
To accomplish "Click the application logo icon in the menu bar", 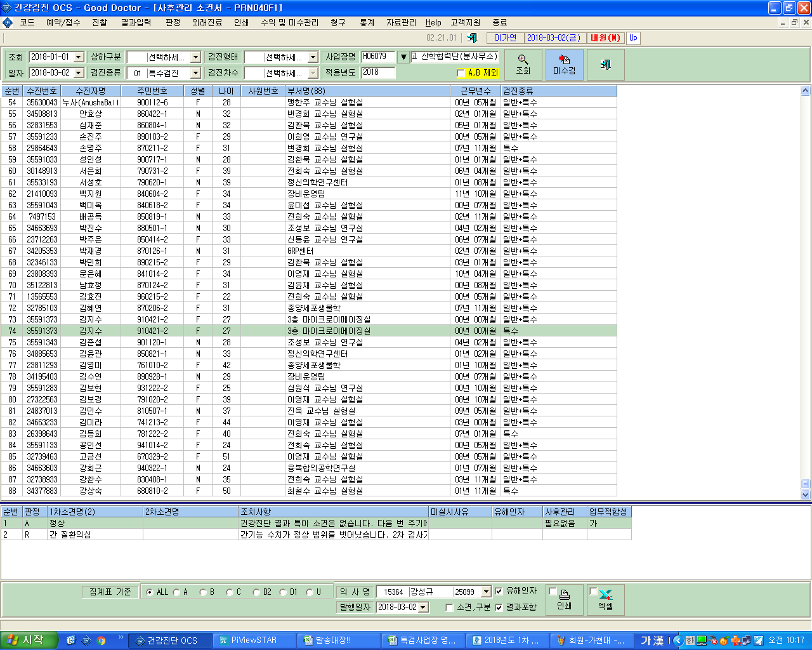I will 7,22.
